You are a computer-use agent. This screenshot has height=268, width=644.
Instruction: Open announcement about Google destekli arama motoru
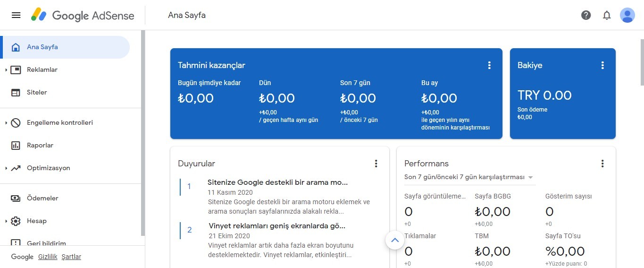click(x=277, y=182)
